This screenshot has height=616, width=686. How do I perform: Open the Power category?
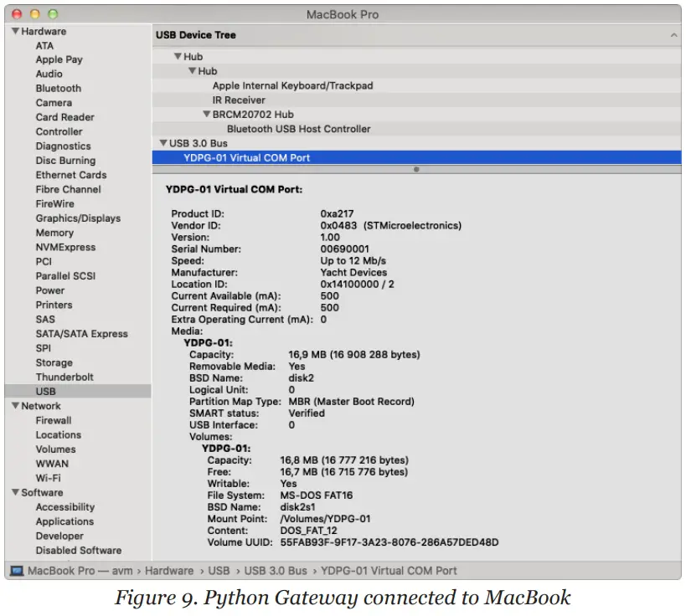click(50, 290)
